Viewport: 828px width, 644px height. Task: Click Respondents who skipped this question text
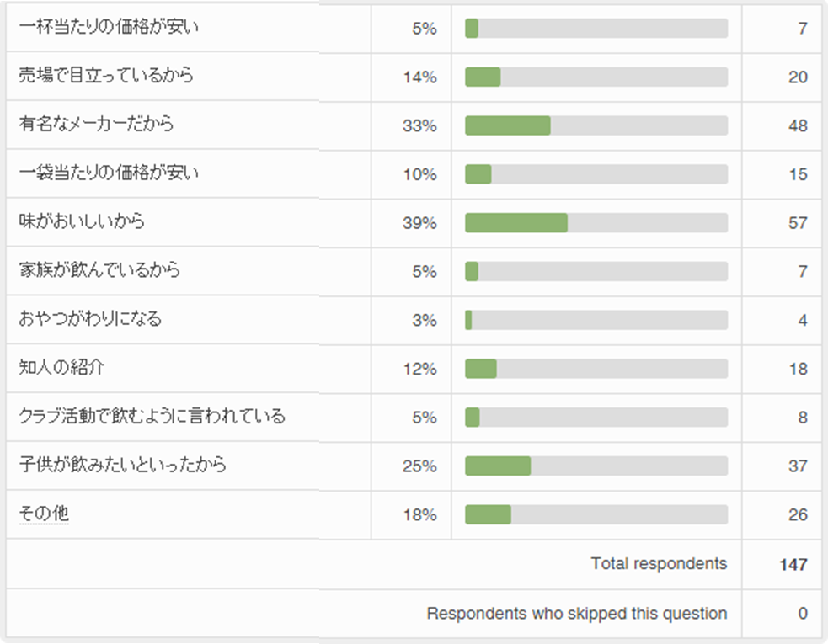pyautogui.click(x=577, y=614)
